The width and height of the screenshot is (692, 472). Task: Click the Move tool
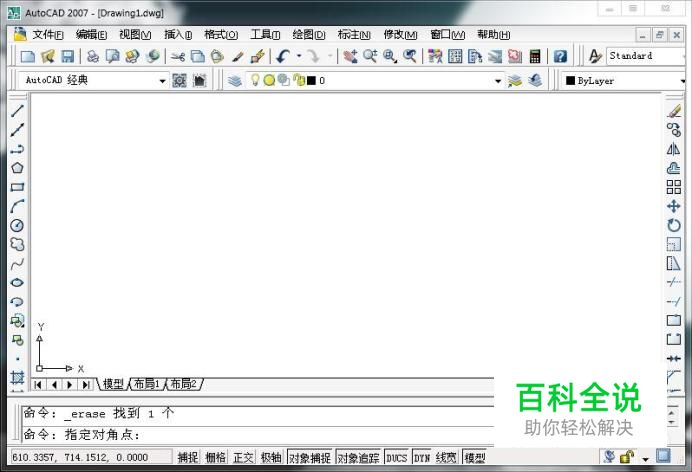coord(673,206)
